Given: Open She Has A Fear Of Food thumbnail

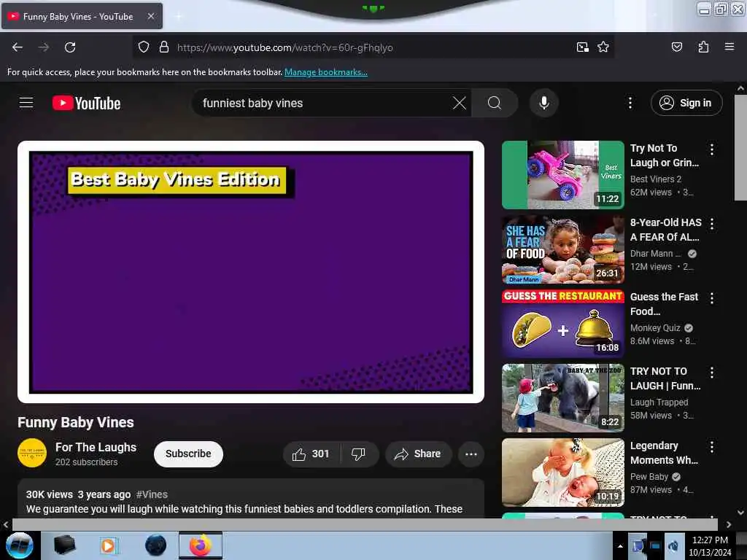Looking at the screenshot, I should [562, 249].
